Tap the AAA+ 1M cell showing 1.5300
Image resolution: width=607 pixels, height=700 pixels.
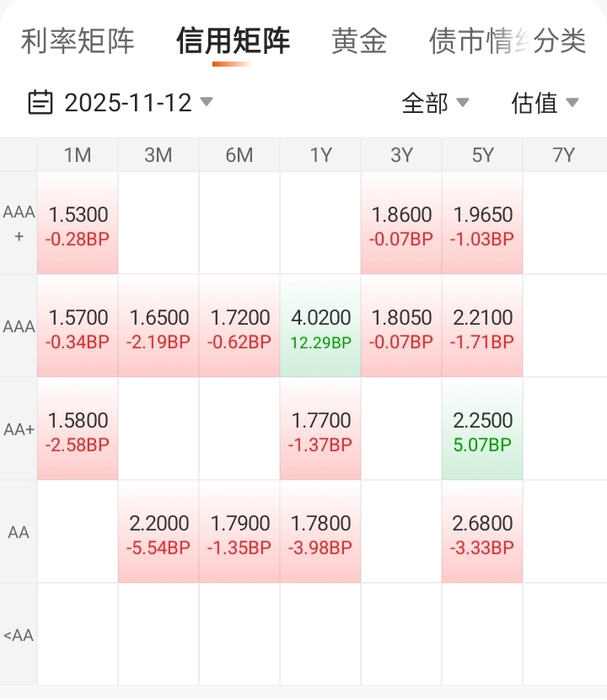tap(78, 224)
